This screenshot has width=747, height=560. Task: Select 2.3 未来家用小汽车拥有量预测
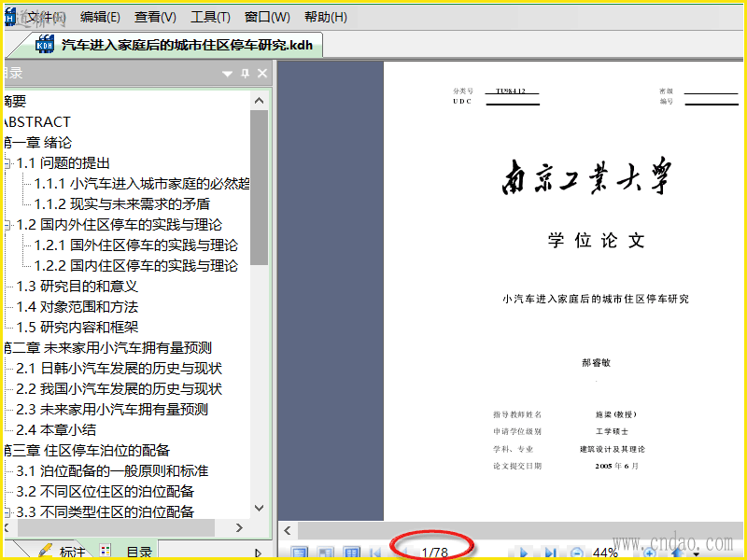pos(112,409)
